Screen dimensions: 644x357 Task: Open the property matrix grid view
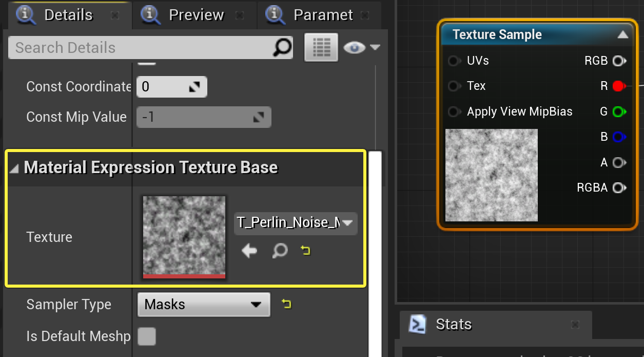click(321, 47)
